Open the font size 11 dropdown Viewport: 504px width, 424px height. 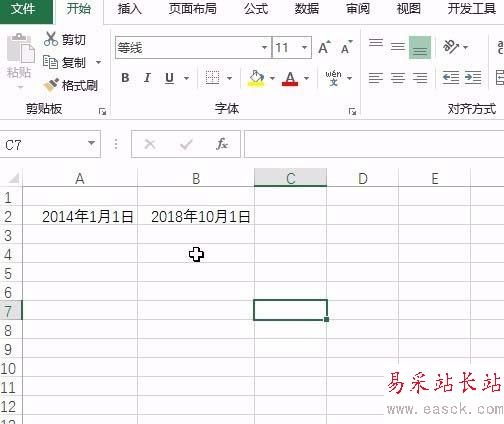tap(304, 47)
